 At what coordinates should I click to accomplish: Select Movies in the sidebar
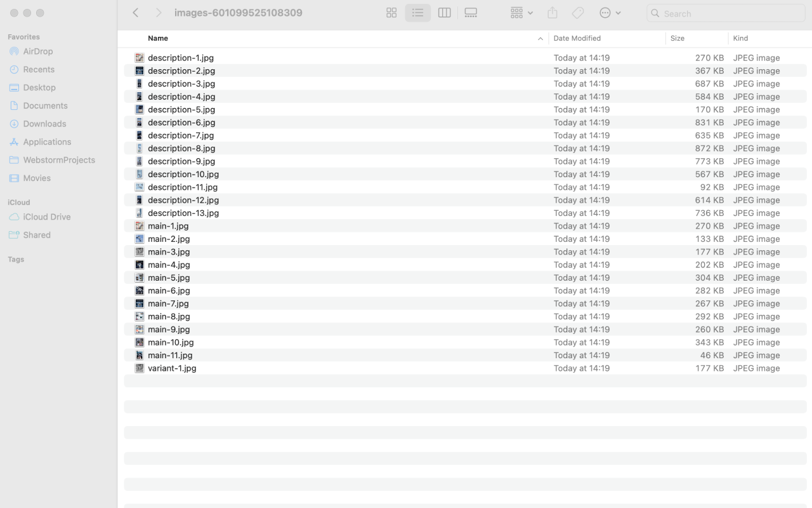[x=37, y=178]
